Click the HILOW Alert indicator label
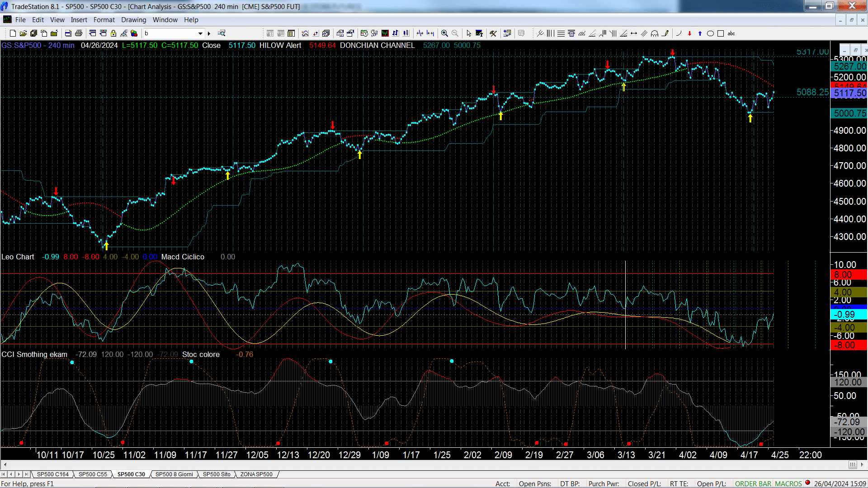Viewport: 868px width, 488px height. (x=280, y=46)
